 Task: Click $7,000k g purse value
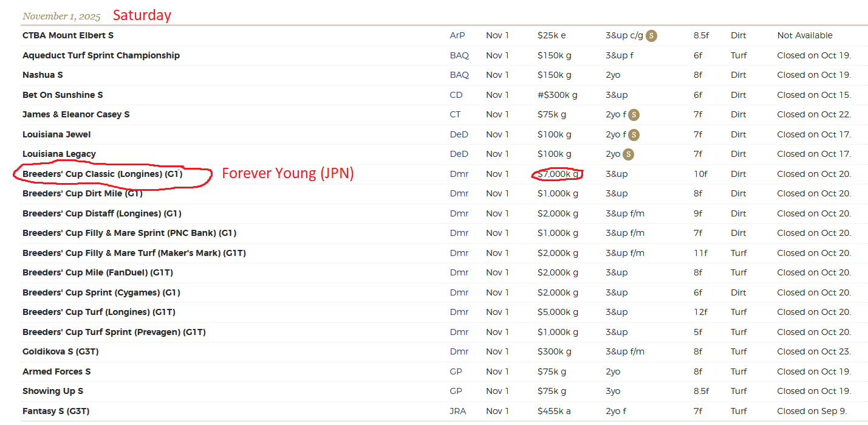pyautogui.click(x=558, y=174)
